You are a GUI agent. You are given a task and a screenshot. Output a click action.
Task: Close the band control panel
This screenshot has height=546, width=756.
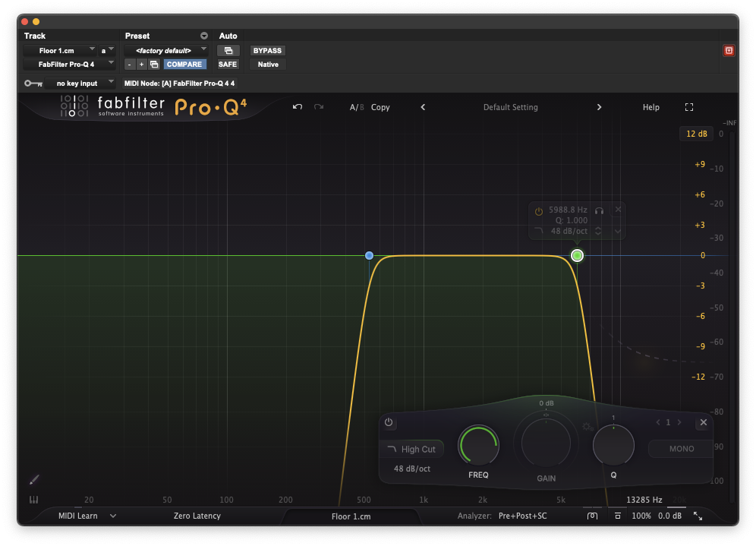coord(704,422)
